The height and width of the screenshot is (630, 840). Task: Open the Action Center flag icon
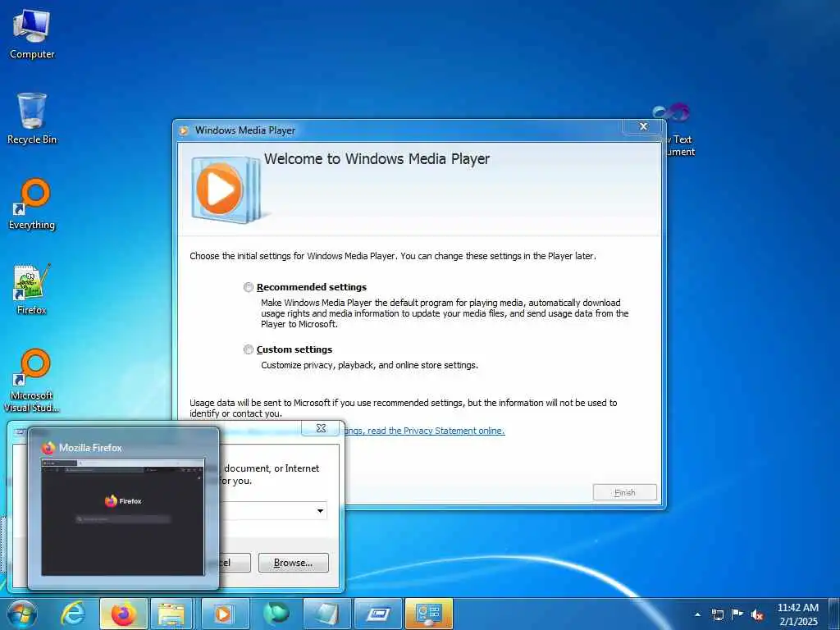coord(737,614)
